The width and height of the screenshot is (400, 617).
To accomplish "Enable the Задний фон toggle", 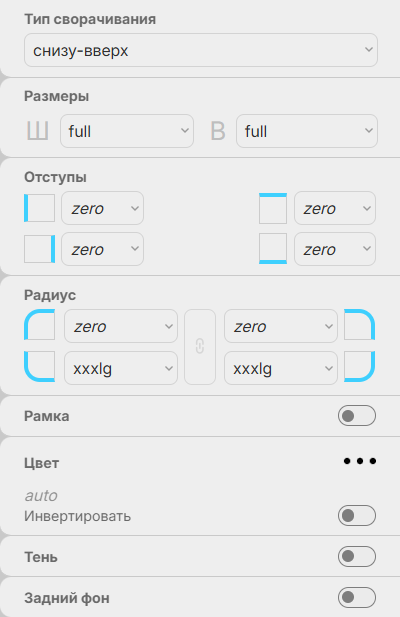I will (357, 597).
